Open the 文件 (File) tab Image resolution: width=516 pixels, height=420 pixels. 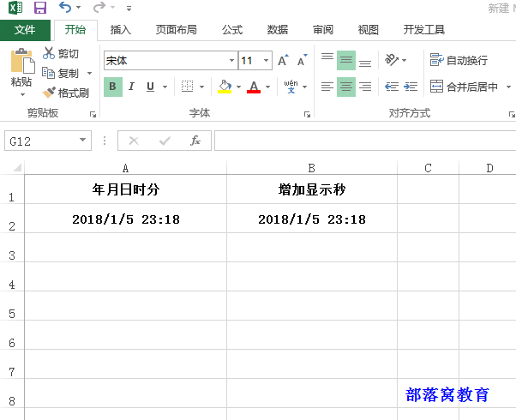[25, 30]
